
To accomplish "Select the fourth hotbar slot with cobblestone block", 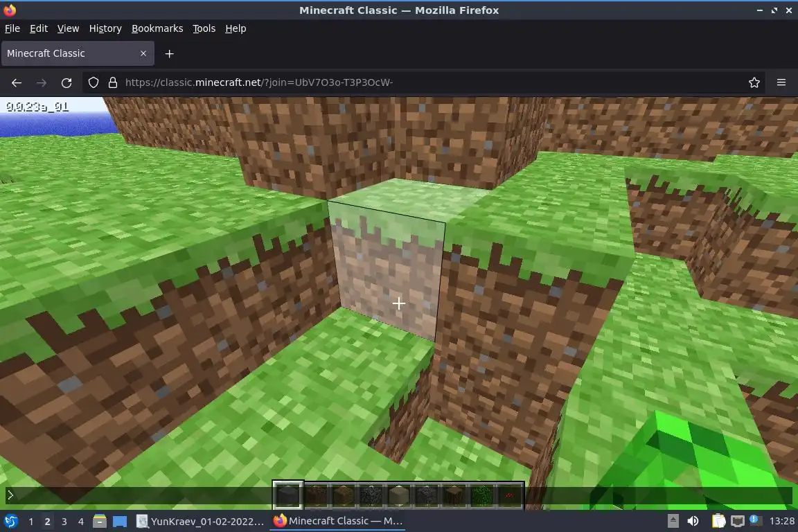I will click(x=371, y=495).
